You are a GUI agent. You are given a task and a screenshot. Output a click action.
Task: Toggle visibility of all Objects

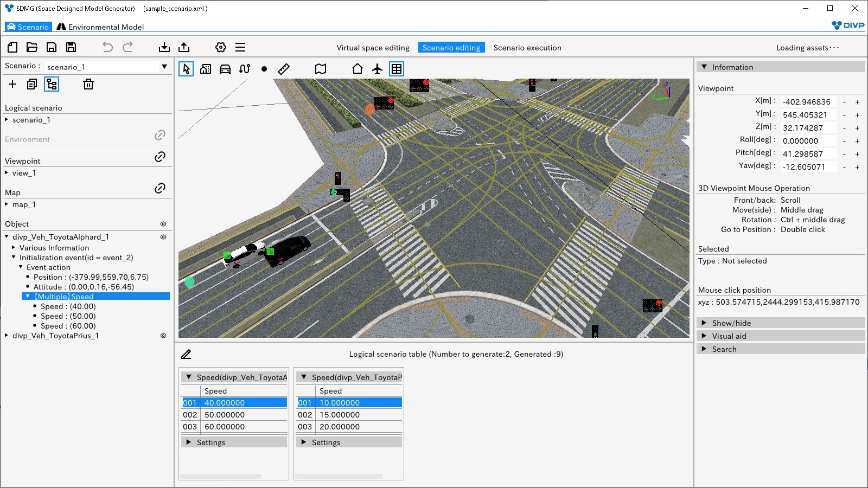coord(163,224)
